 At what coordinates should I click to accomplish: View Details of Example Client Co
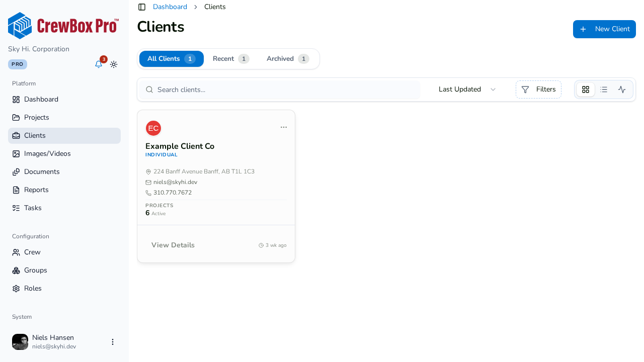tap(173, 245)
